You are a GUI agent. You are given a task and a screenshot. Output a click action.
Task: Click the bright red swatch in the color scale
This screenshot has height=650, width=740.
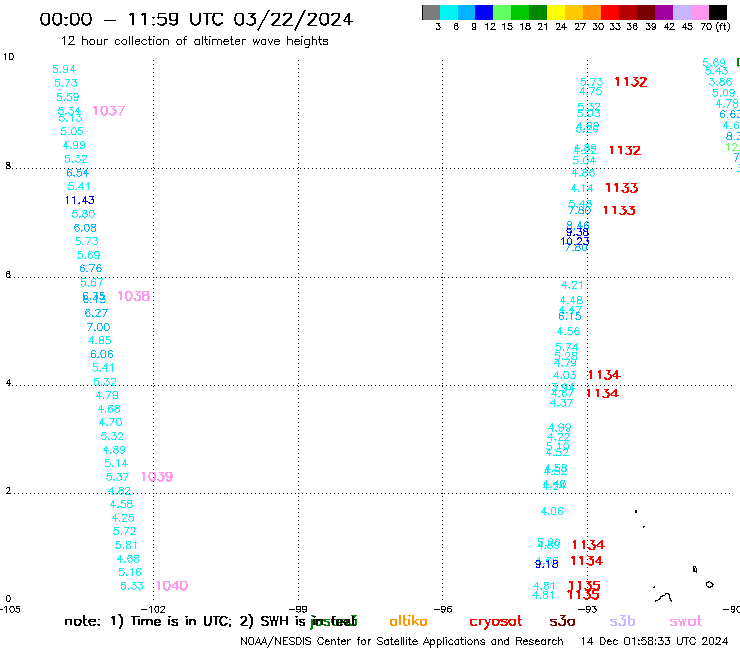610,12
